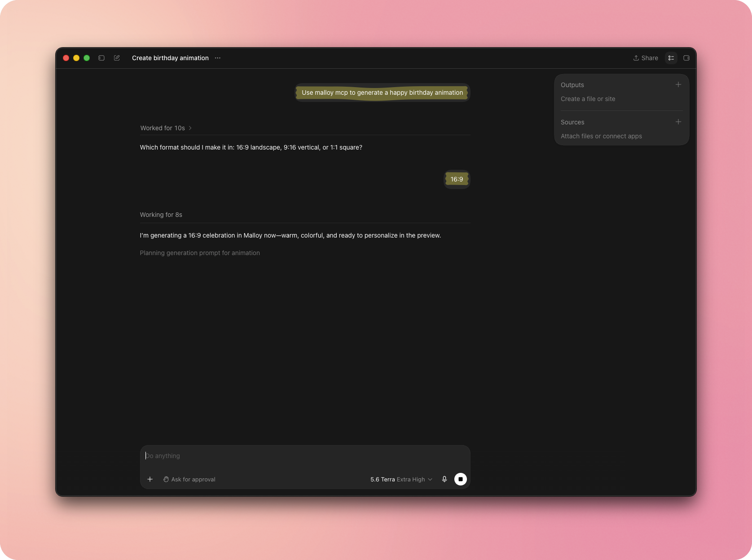Click the Share button
This screenshot has width=752, height=560.
pyautogui.click(x=646, y=58)
